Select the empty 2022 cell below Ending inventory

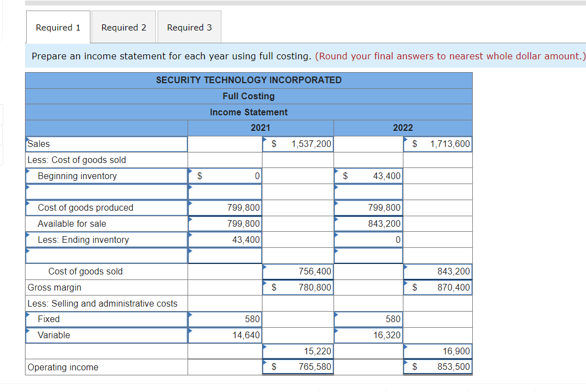(368, 256)
